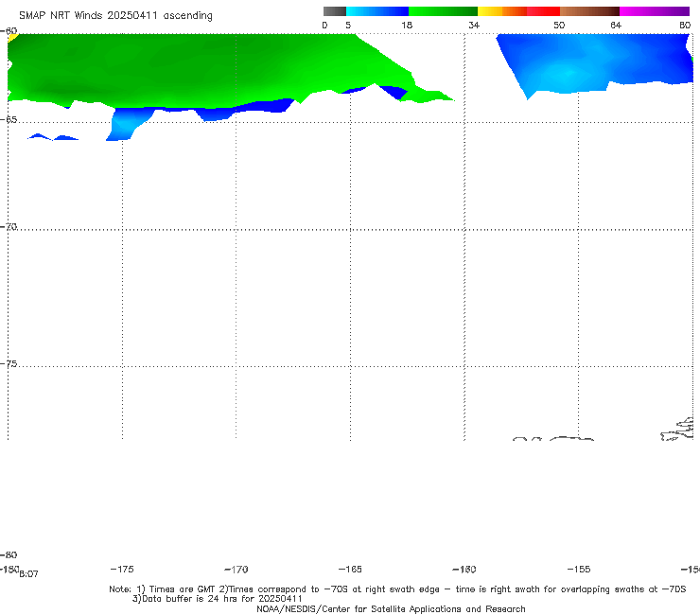Viewport: 700px width, 615px height.
Task: Click the color bar label '34'
Action: [474, 26]
